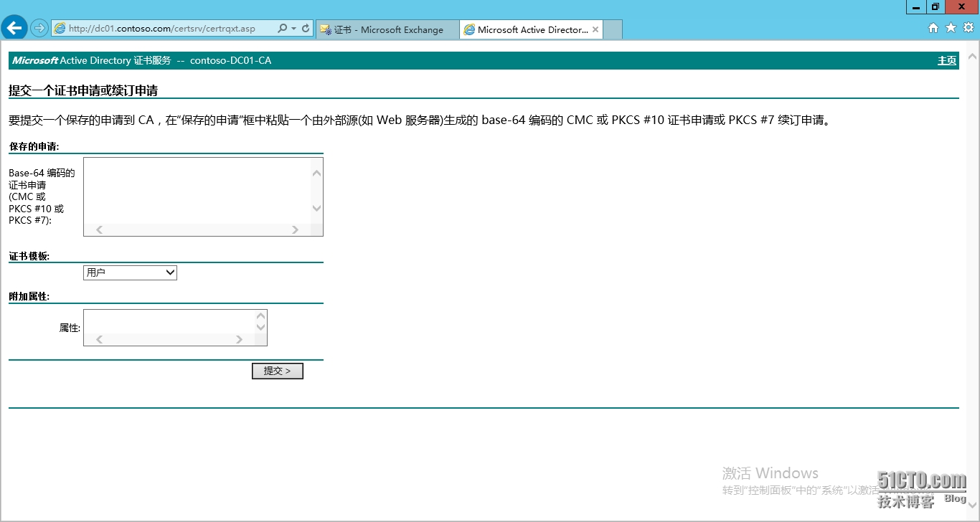Navigate back using the back arrow
The width and height of the screenshot is (980, 522).
pyautogui.click(x=14, y=27)
